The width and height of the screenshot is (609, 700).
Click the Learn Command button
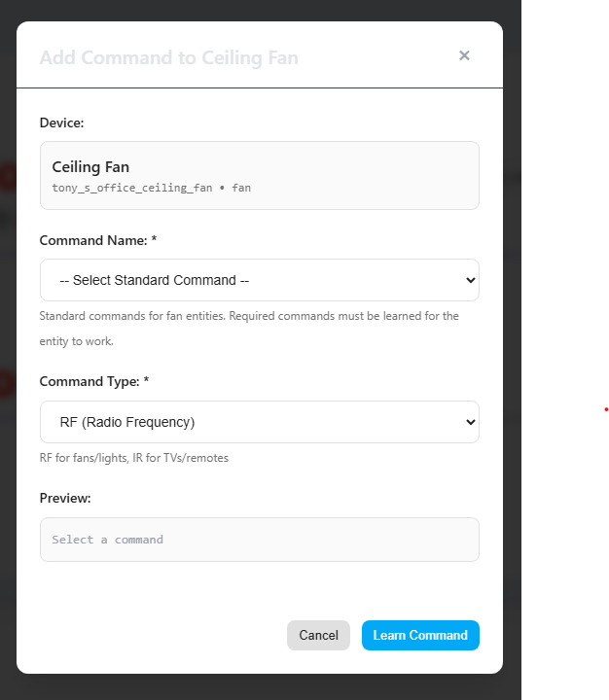pos(420,635)
